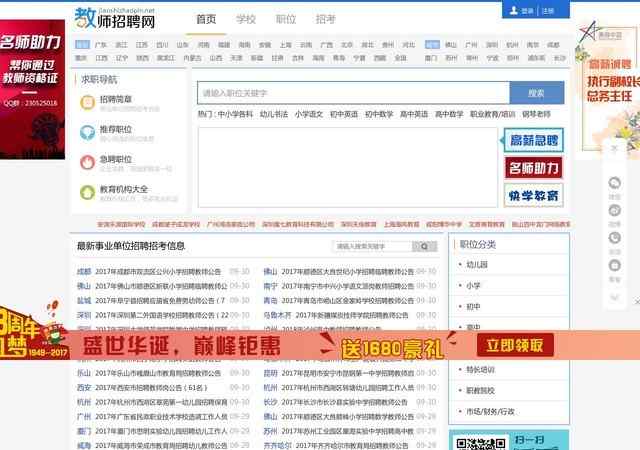Select 佛山 in city list

point(451,45)
